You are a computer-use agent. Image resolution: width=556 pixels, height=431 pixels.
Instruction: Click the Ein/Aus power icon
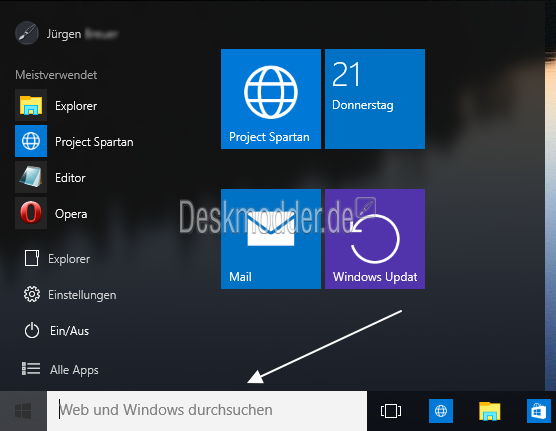tap(32, 330)
